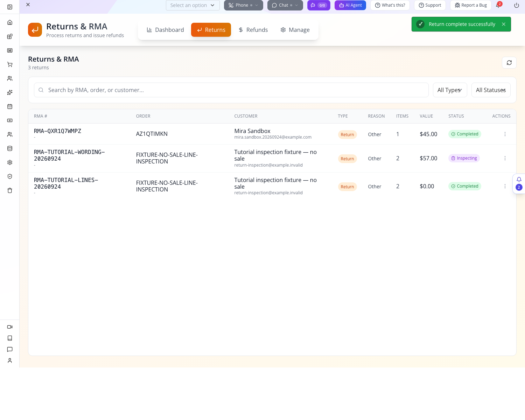Open the settings gear icon in sidebar
This screenshot has height=420, width=525.
pyautogui.click(x=10, y=162)
